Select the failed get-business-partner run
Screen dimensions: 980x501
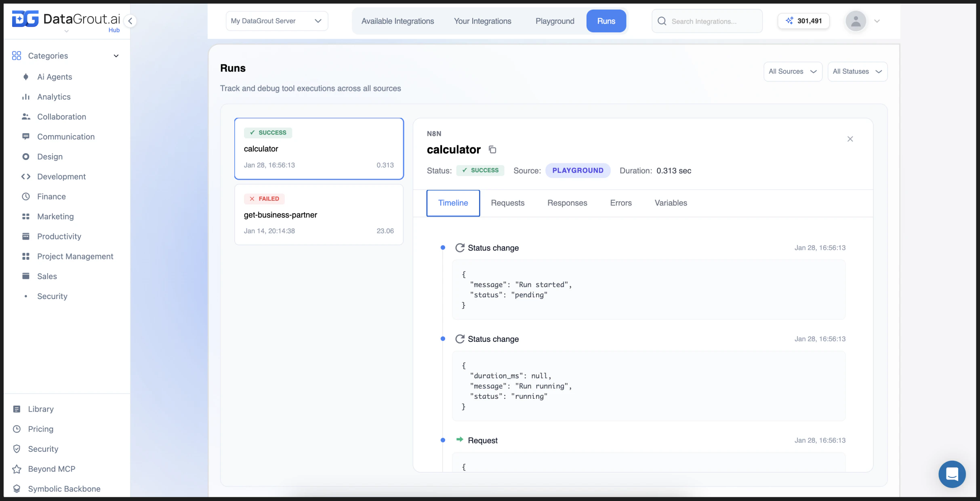[319, 215]
